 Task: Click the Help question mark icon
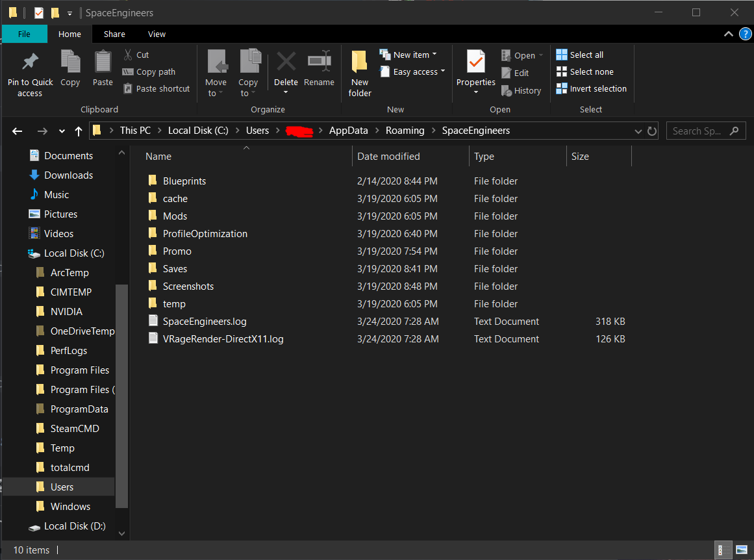[x=745, y=34]
